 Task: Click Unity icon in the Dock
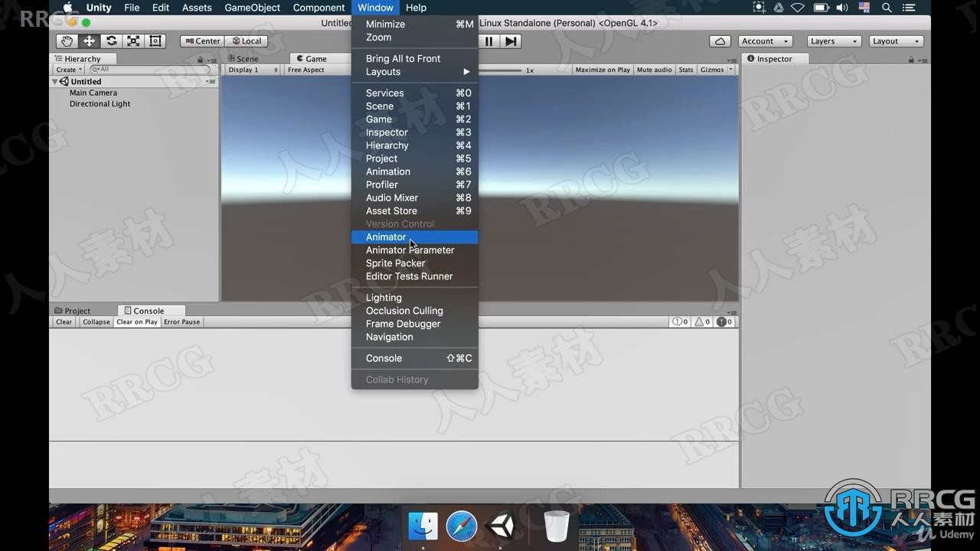coord(501,526)
